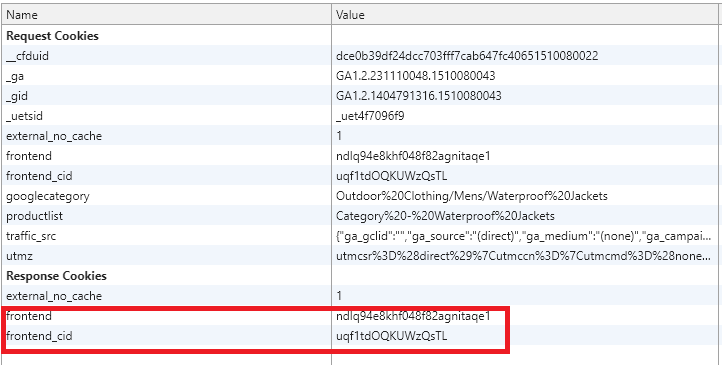The image size is (722, 365).
Task: Click the Outdoor%20Clothing/Mens/Waterproof%20Jackets value
Action: coord(472,196)
